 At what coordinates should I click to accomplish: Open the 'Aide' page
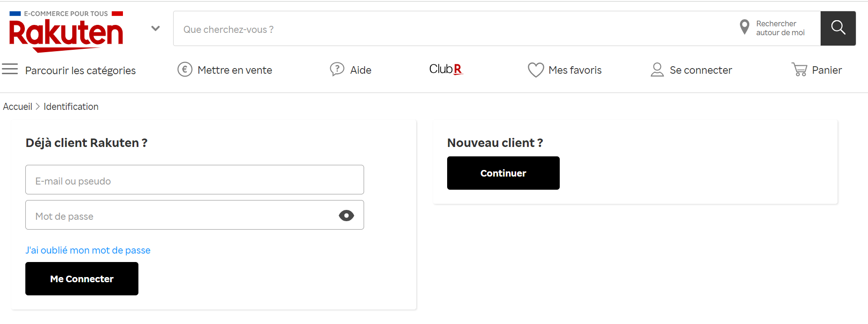pos(360,70)
